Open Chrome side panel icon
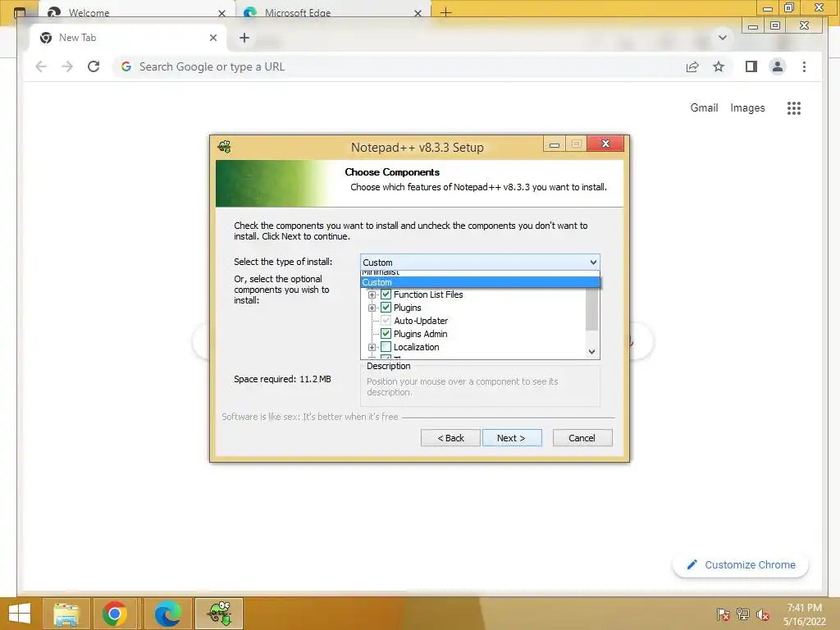 (x=751, y=66)
